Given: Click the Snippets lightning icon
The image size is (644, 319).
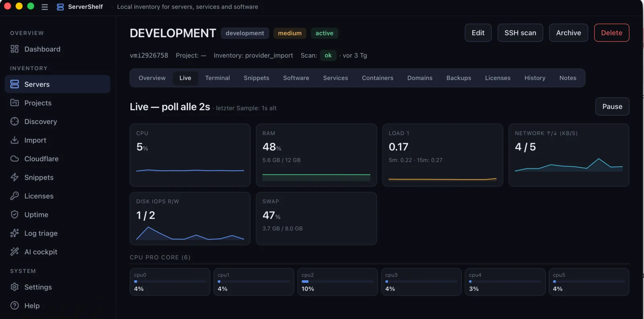Looking at the screenshot, I should pyautogui.click(x=14, y=177).
